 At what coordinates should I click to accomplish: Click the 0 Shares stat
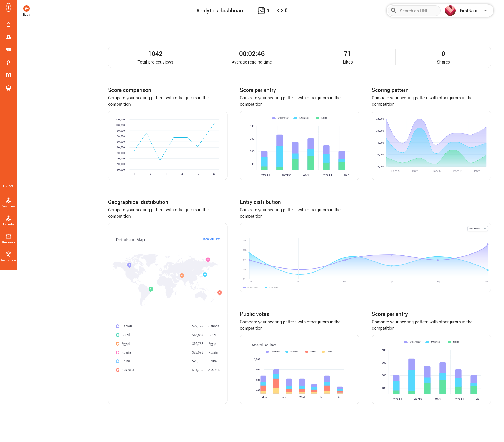pos(443,57)
